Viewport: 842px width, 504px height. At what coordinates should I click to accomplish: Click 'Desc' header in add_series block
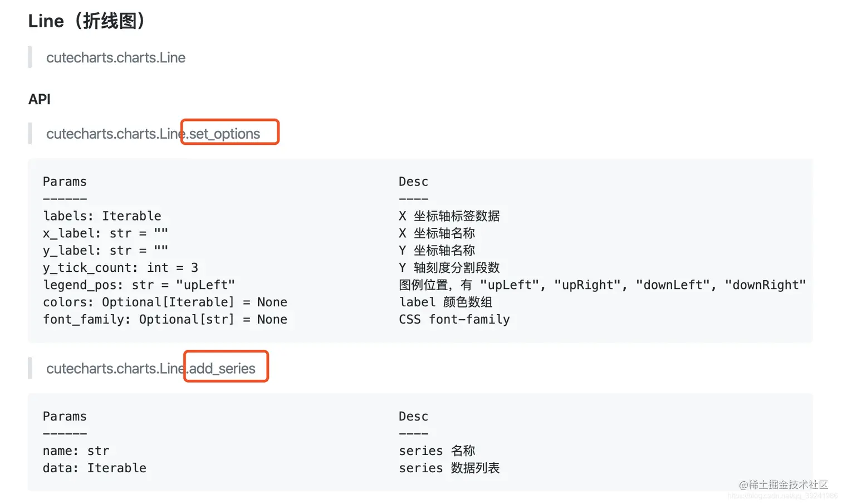413,417
